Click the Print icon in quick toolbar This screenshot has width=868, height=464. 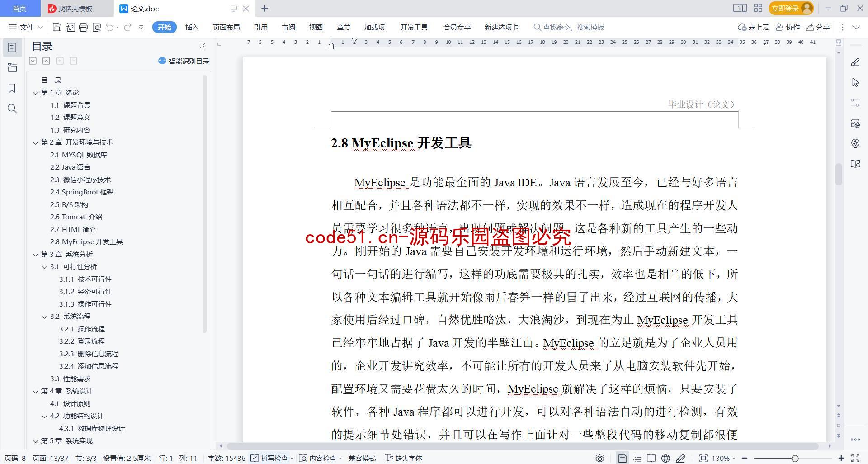[83, 27]
